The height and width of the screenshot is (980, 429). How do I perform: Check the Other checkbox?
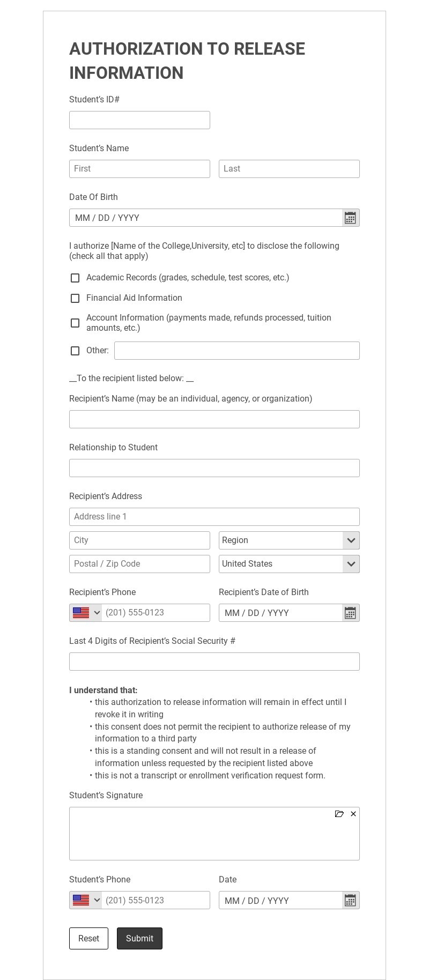pos(75,351)
